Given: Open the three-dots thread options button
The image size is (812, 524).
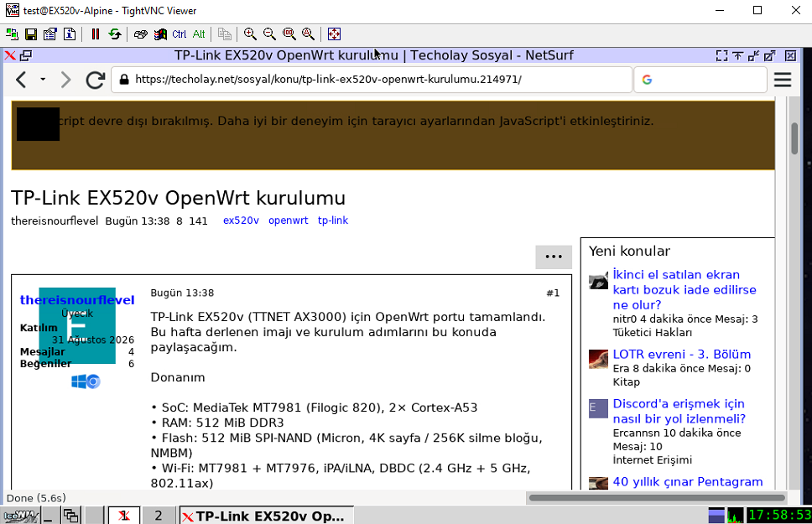Looking at the screenshot, I should click(554, 257).
